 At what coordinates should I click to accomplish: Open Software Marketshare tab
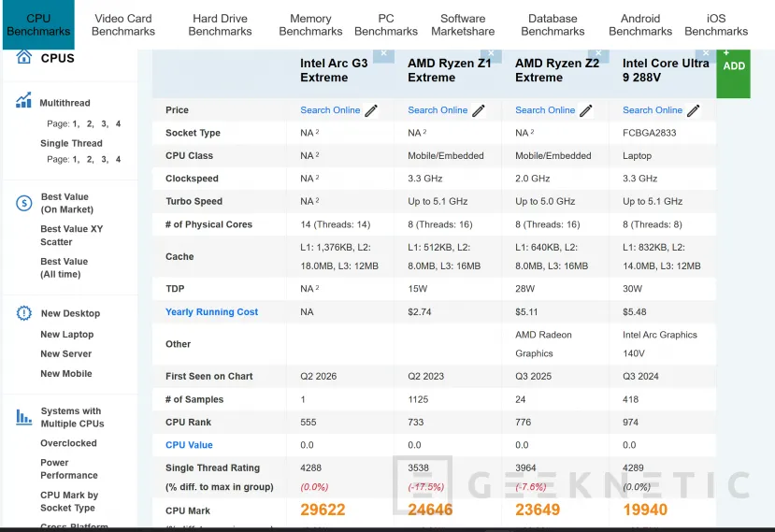[463, 24]
